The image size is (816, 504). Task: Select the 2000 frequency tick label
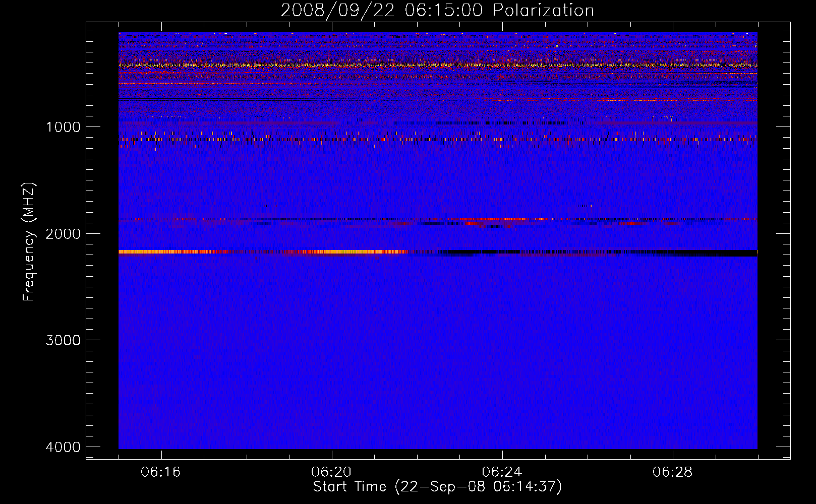tap(63, 234)
